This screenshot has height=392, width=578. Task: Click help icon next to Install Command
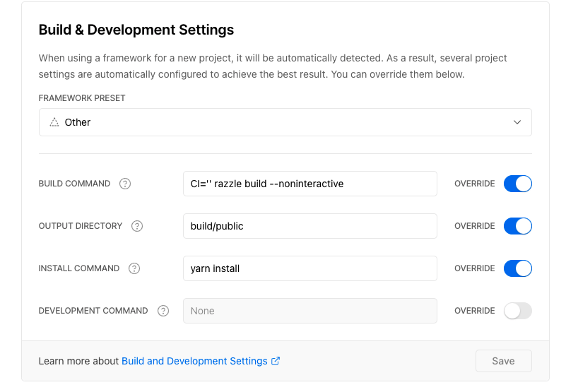(134, 268)
